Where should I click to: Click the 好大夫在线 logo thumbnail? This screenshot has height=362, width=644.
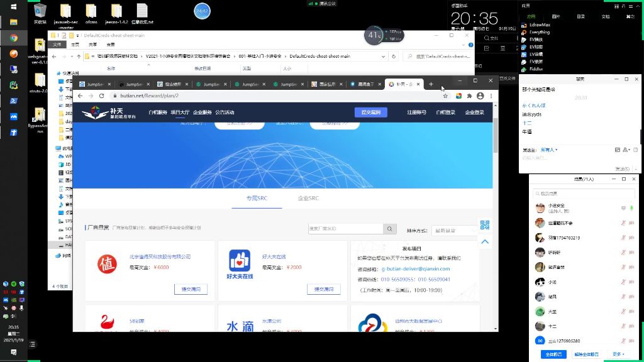pyautogui.click(x=240, y=264)
